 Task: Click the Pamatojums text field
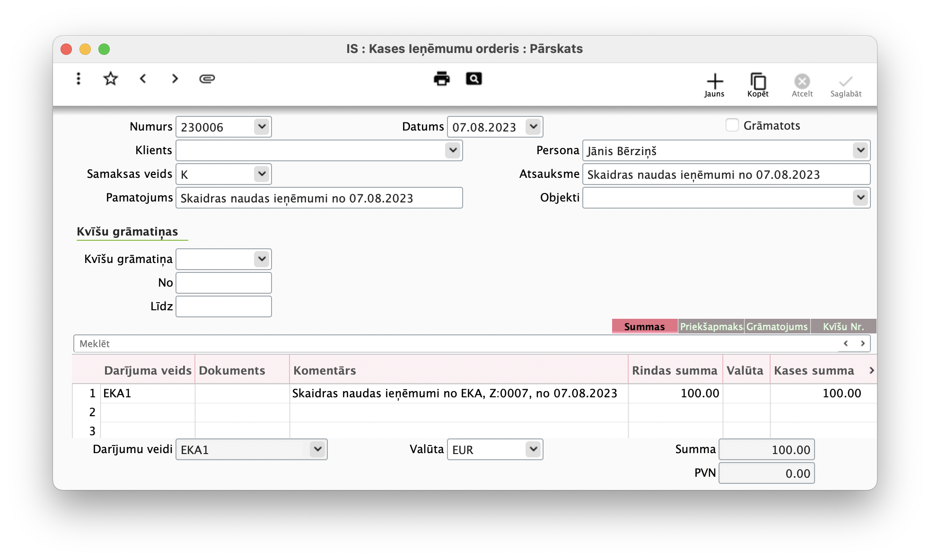[319, 198]
